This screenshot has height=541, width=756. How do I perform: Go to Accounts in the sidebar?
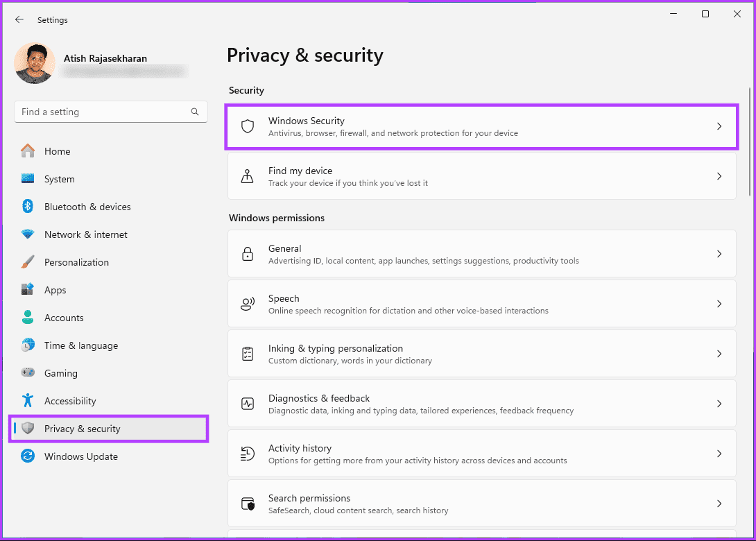[x=64, y=318]
